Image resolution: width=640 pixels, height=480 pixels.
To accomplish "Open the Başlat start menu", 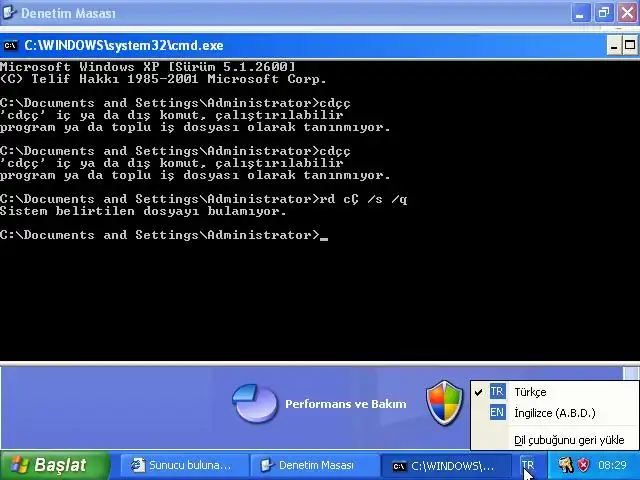I will 55,465.
